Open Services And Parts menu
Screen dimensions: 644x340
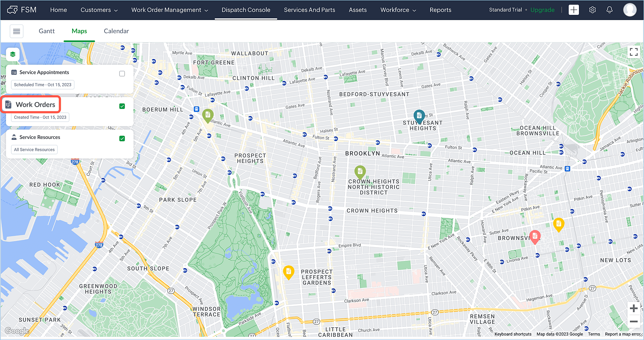(x=309, y=10)
